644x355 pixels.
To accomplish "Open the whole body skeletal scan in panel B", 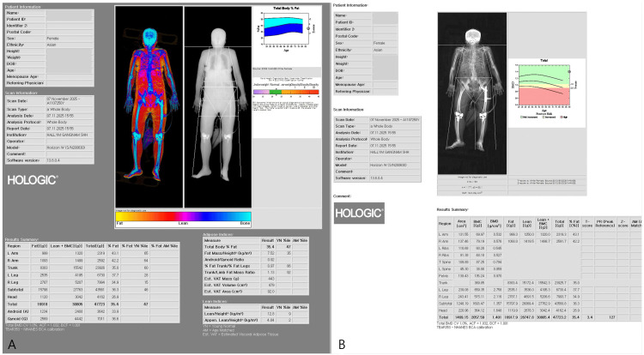I will 472,93.
